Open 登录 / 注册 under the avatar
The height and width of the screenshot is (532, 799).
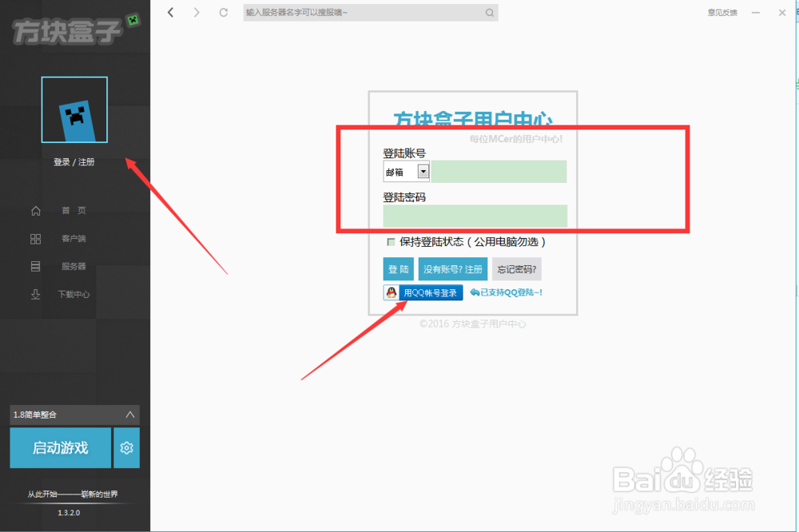coord(74,162)
